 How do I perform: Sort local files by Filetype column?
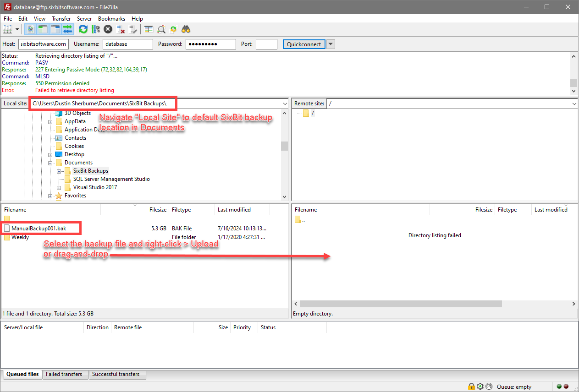point(192,210)
